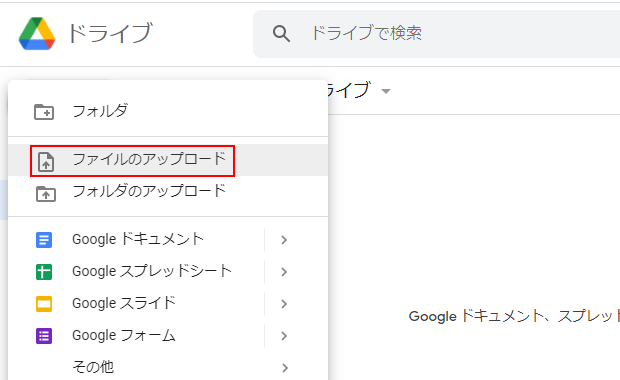Click the blue Google Docs icon

click(x=44, y=240)
